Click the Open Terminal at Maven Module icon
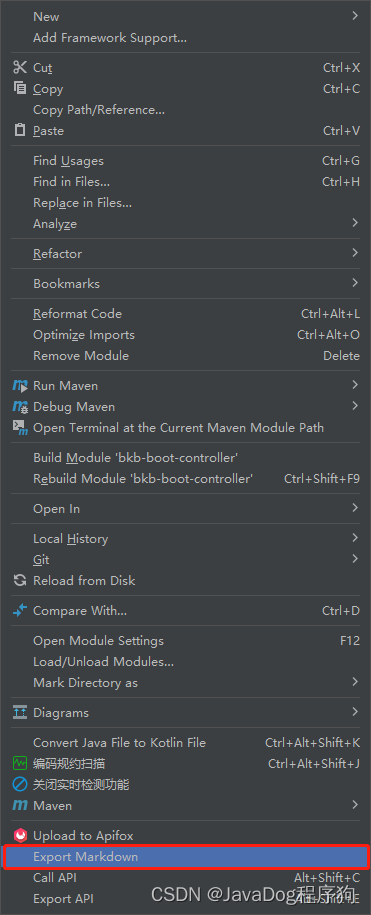The height and width of the screenshot is (915, 371). 20,428
